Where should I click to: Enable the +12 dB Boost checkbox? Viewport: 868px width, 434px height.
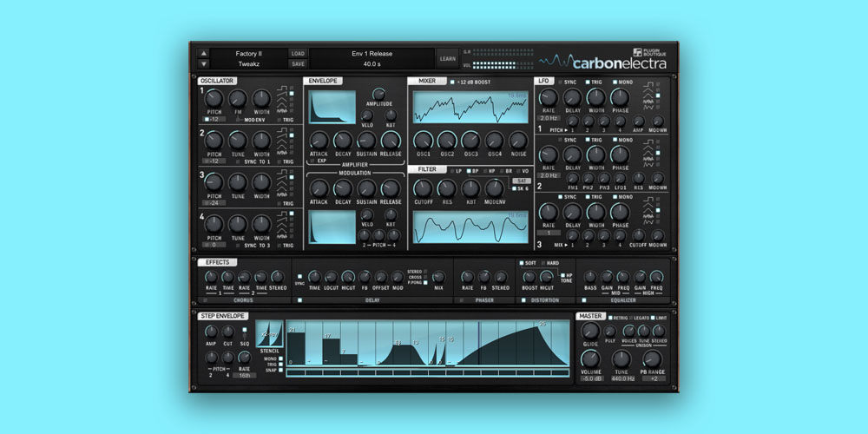(x=452, y=82)
